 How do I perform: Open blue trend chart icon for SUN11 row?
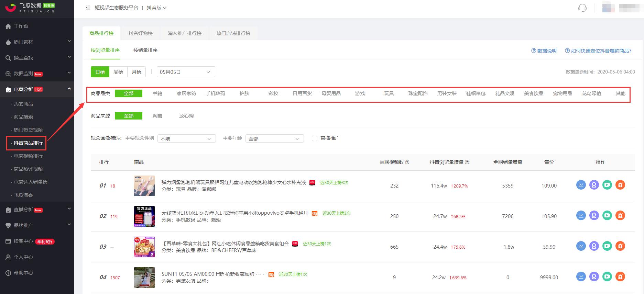pos(581,277)
